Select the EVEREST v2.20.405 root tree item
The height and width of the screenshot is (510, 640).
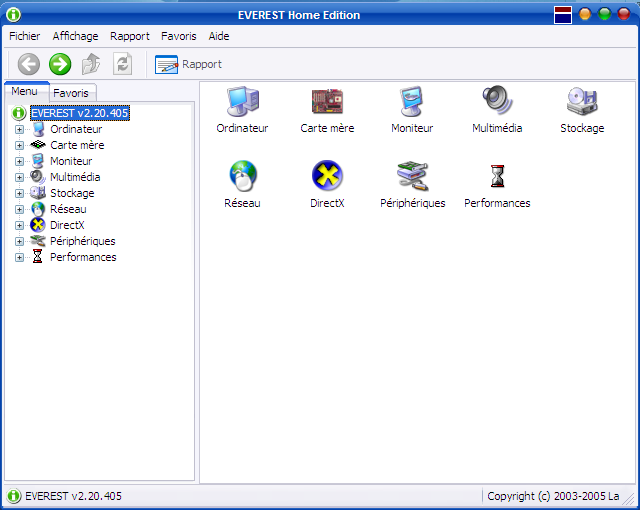(80, 113)
